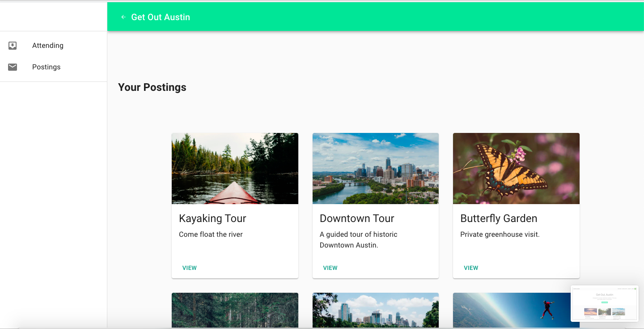
Task: Click the back arrow in header
Action: (123, 17)
